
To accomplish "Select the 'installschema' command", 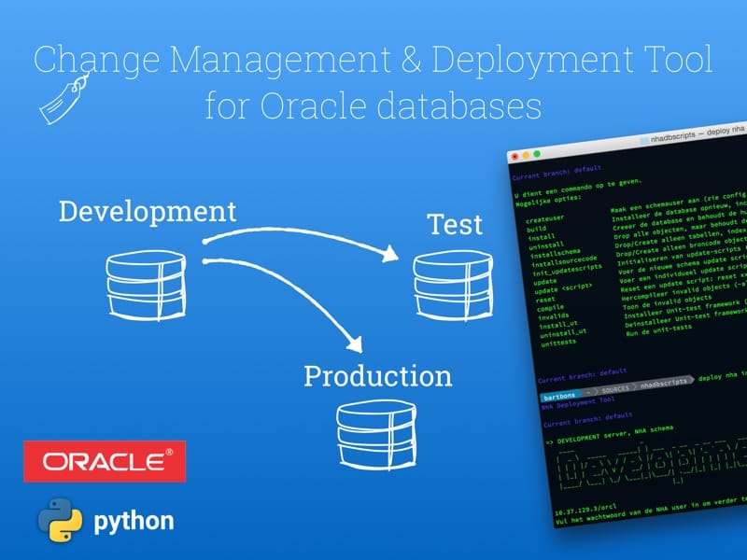I will tap(556, 253).
